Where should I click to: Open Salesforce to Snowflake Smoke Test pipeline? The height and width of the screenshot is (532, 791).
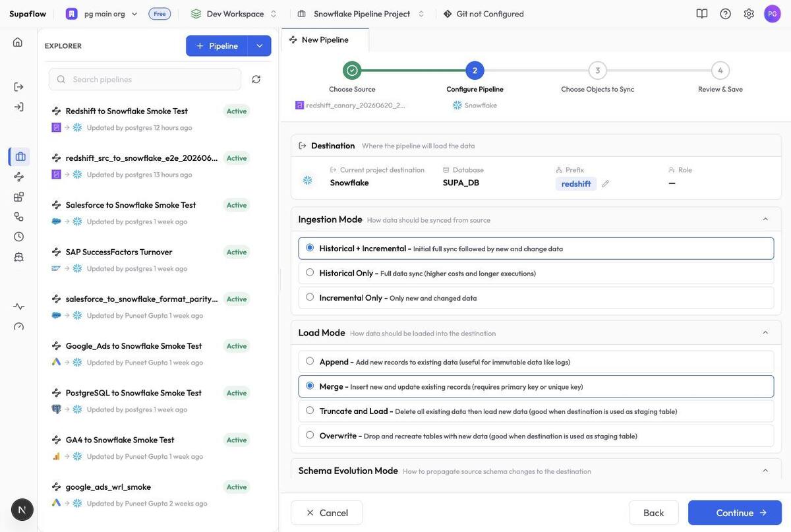point(131,205)
